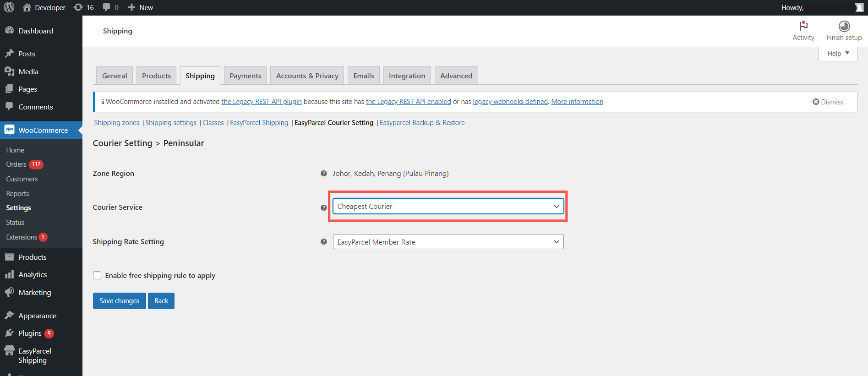The height and width of the screenshot is (376, 868).
Task: Click the New plus item
Action: coord(140,7)
